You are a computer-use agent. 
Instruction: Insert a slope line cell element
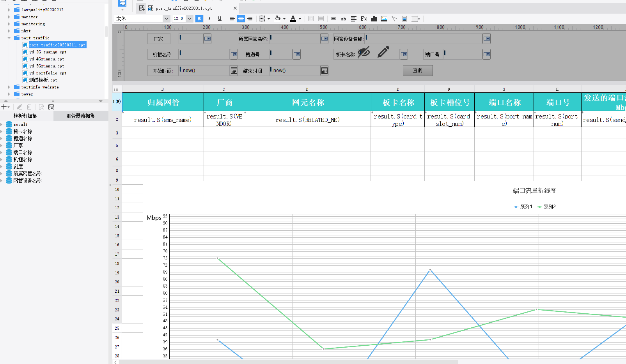[394, 19]
